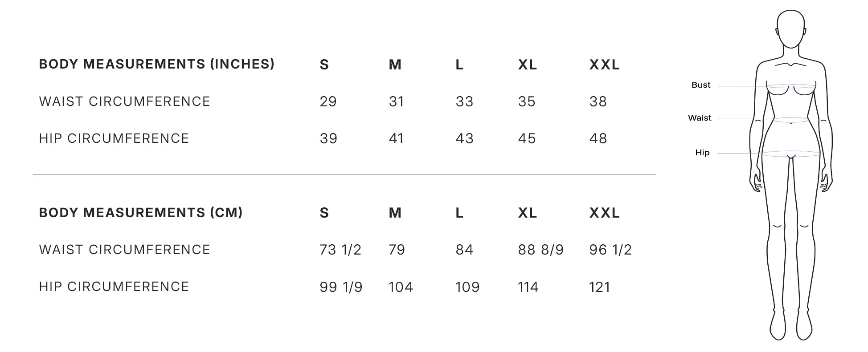Select the hip value 43 for size L
The height and width of the screenshot is (352, 868).
(464, 139)
